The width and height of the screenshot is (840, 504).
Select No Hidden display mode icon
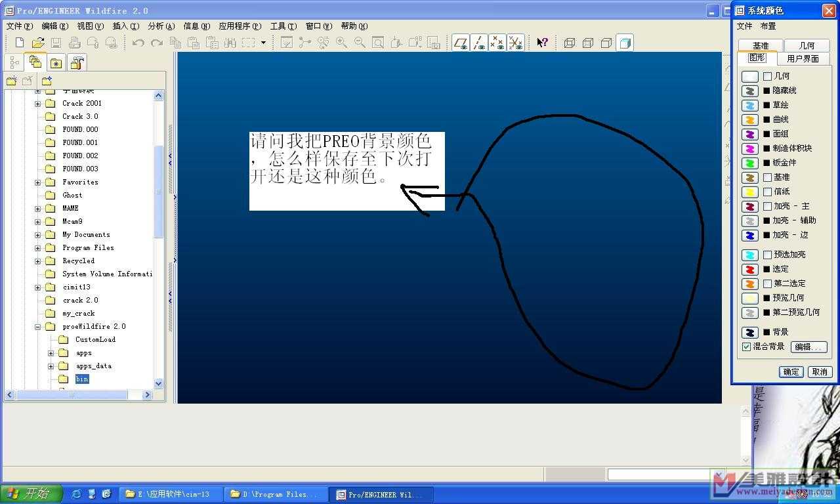coord(606,43)
